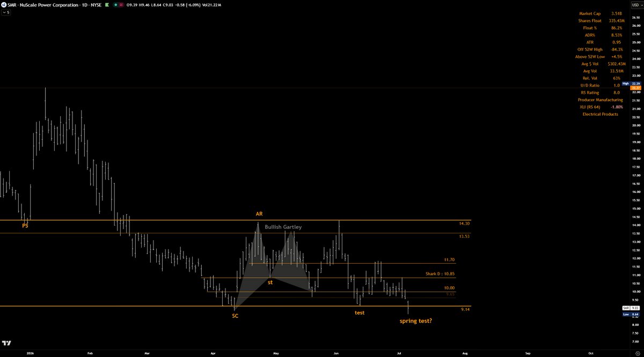Click the 26.50 price axis label
This screenshot has width=644, height=357.
[635, 17]
